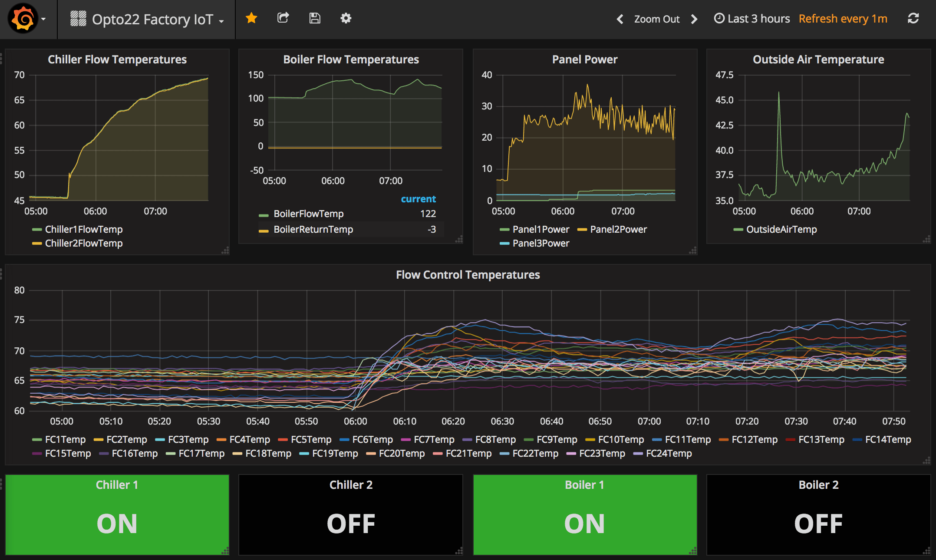The image size is (936, 560).
Task: Click the share dashboard icon
Action: coord(283,18)
